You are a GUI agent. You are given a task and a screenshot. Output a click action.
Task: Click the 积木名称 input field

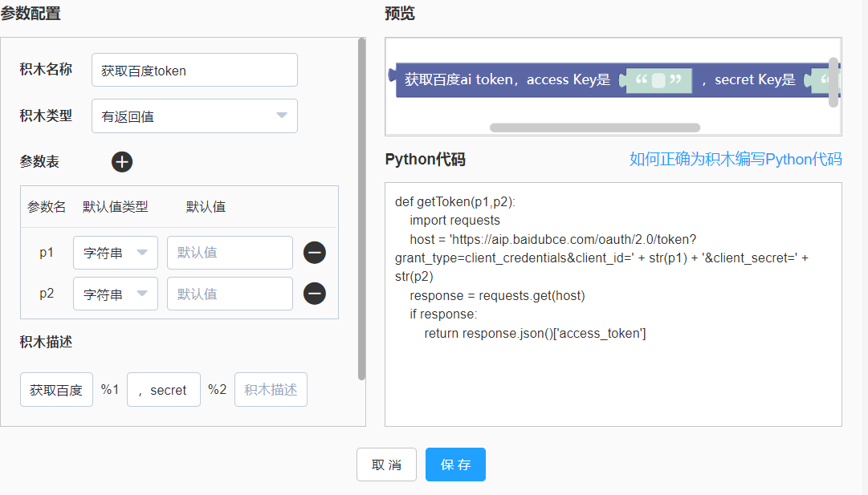(194, 71)
